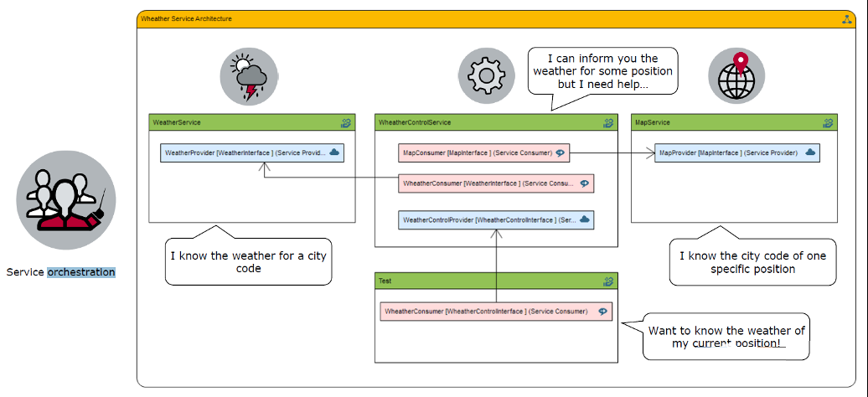The image size is (868, 397).
Task: Click the architecture diagram icon in yellow title bar
Action: click(847, 18)
